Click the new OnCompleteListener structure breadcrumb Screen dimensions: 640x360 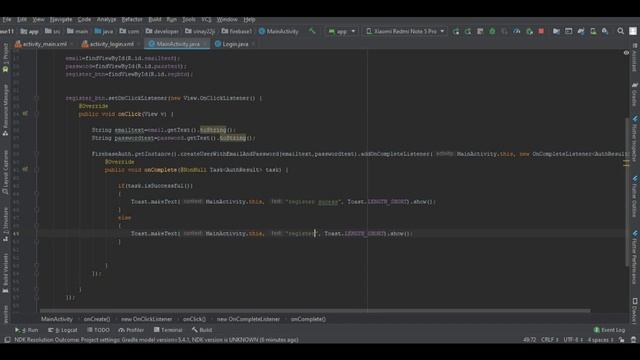pos(248,319)
